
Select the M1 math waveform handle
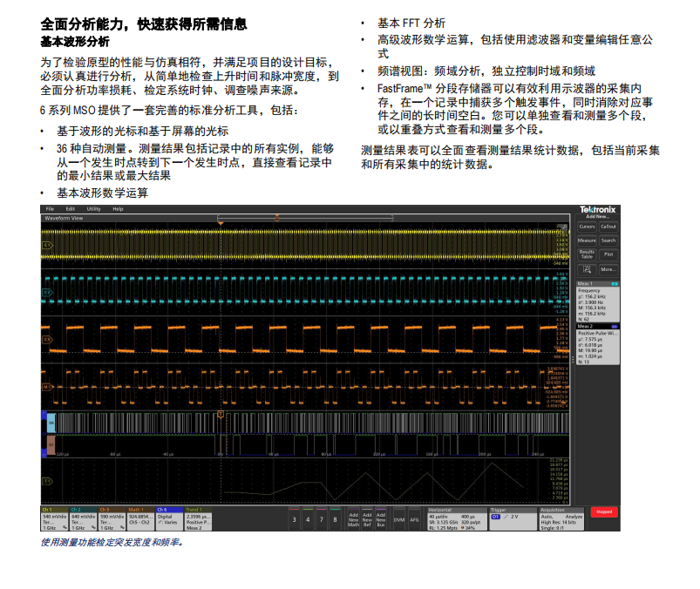[x=47, y=387]
